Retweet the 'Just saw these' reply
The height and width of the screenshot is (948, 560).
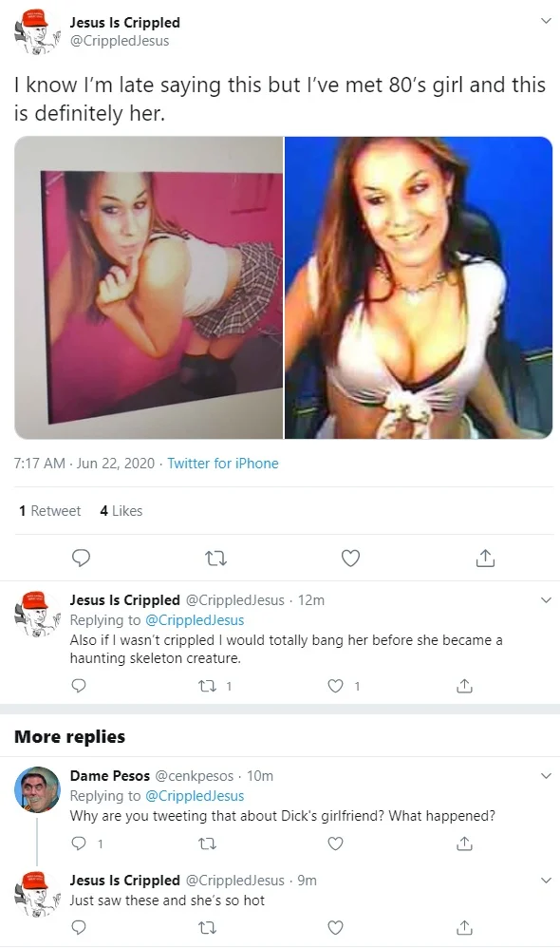pyautogui.click(x=207, y=927)
